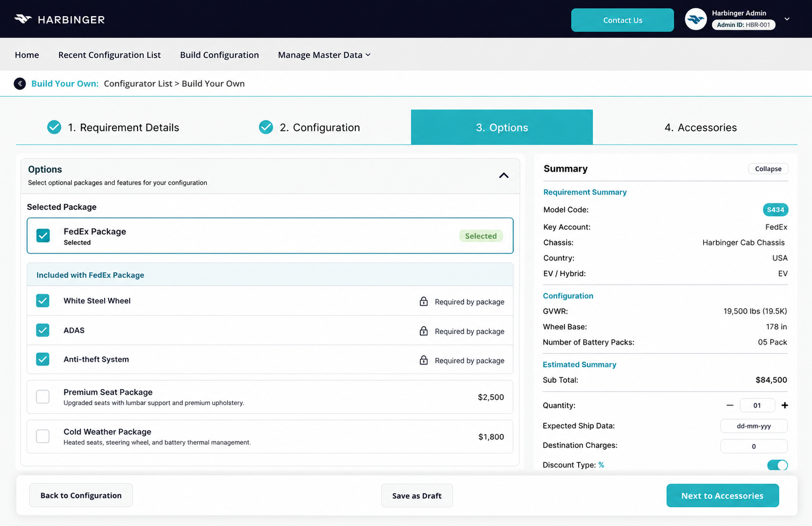The height and width of the screenshot is (526, 812).
Task: Click the Harbinger Admin avatar icon
Action: click(x=695, y=19)
